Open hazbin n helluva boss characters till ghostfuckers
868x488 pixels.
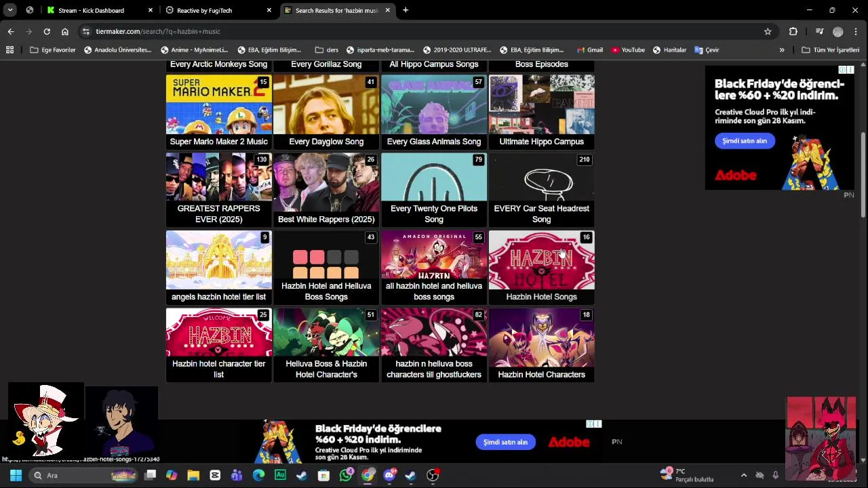point(434,345)
